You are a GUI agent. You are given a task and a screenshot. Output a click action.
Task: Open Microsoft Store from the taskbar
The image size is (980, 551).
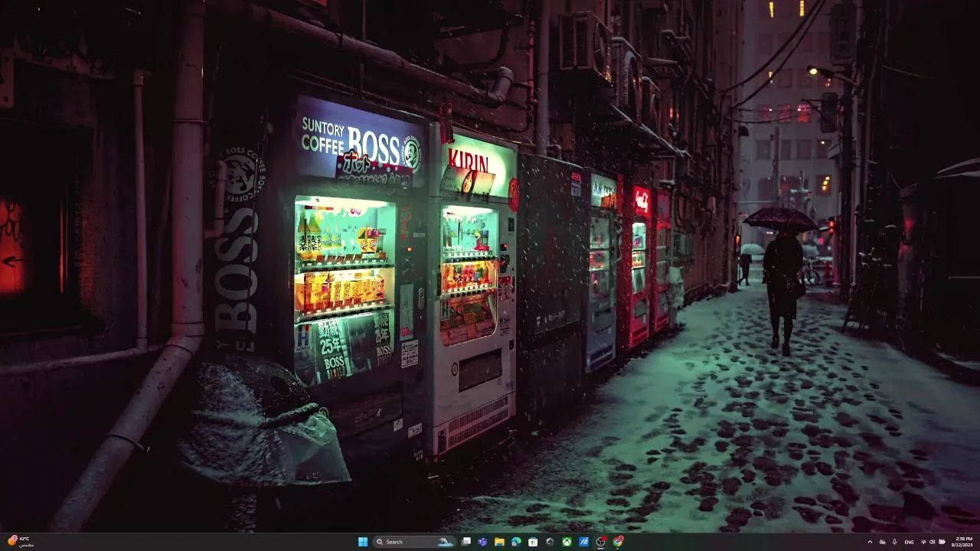point(533,542)
